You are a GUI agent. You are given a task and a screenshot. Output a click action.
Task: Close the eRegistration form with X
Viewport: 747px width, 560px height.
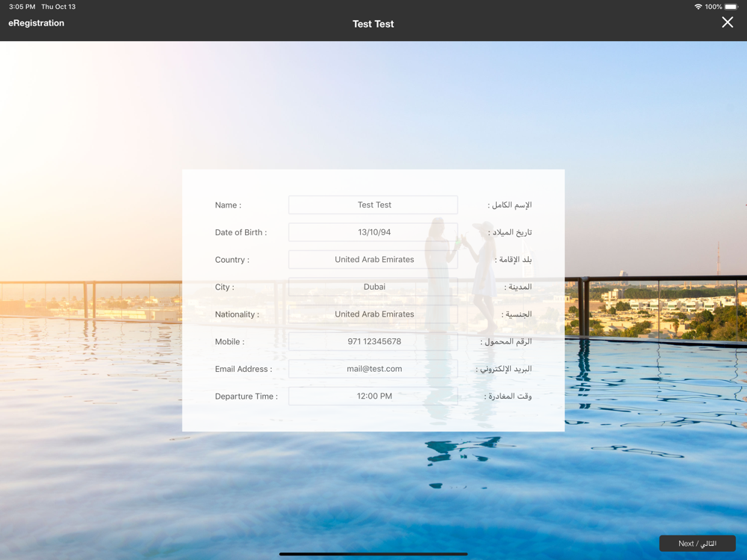(727, 22)
